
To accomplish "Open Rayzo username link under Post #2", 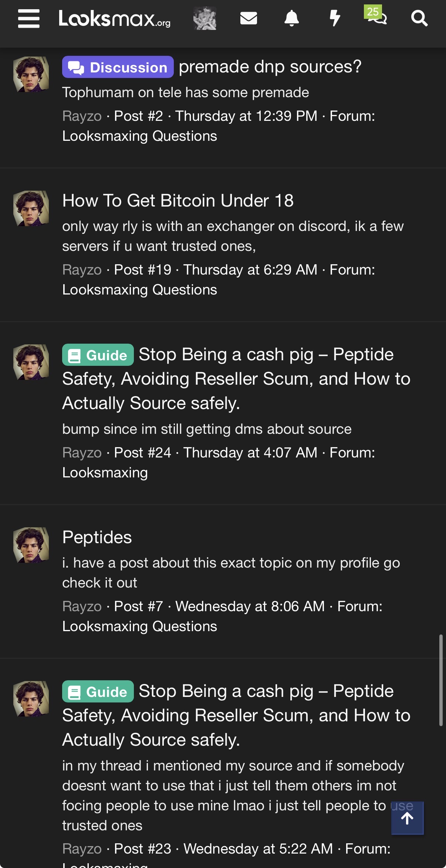I will coord(82,116).
